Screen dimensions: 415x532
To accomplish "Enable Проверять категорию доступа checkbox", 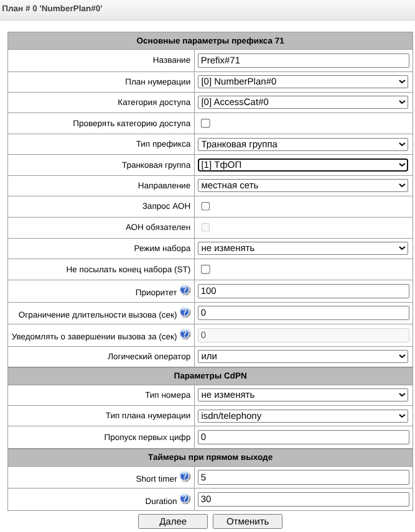I will tap(205, 124).
